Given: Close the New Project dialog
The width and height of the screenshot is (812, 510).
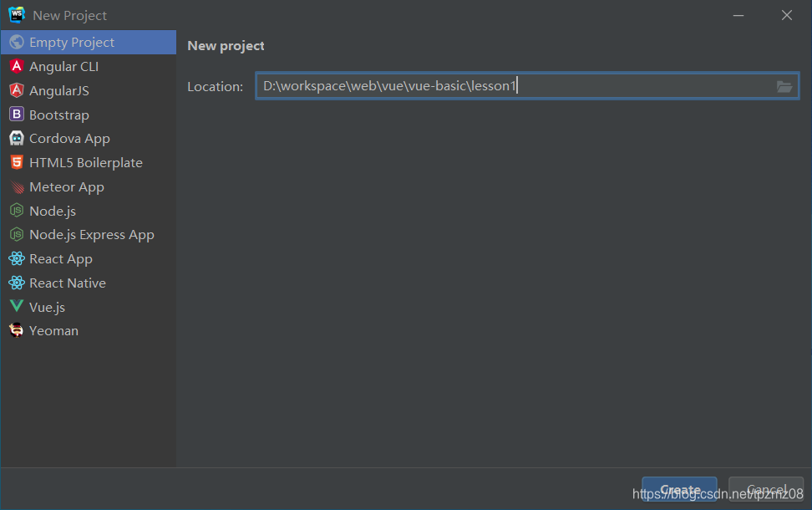Looking at the screenshot, I should point(787,16).
